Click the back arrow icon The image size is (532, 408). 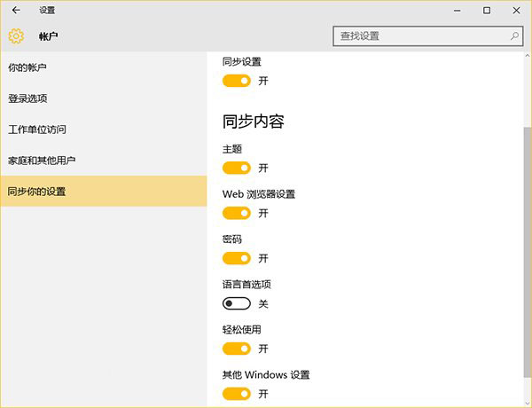tap(15, 11)
